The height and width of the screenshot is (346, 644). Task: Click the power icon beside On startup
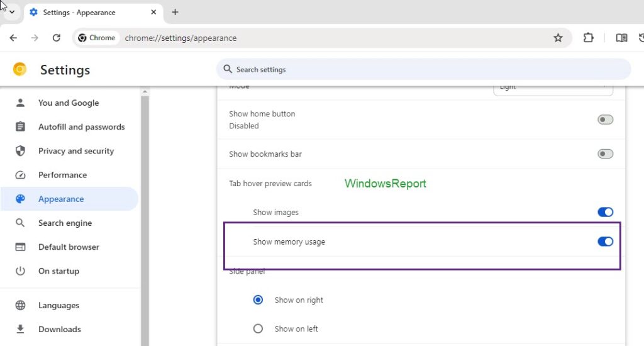20,271
